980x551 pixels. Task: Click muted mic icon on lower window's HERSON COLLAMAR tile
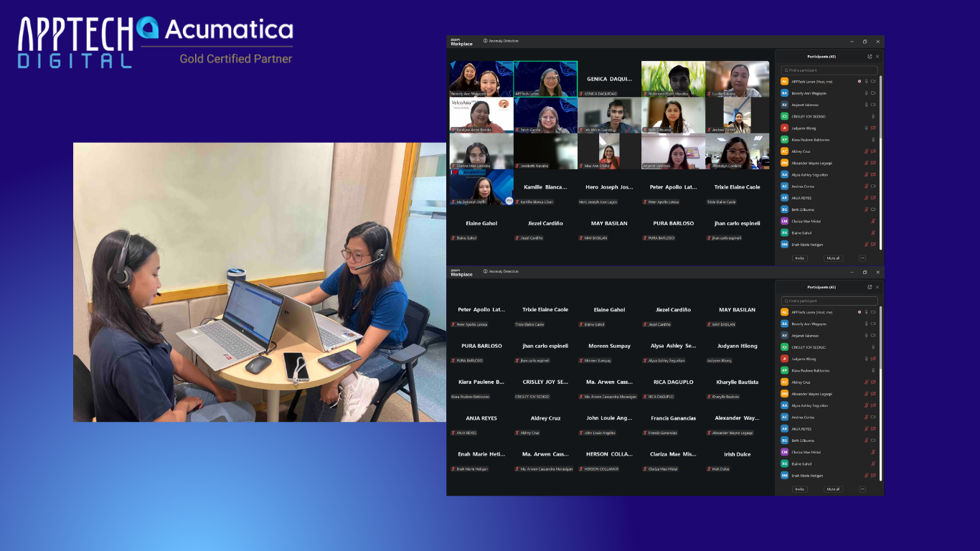pos(581,468)
